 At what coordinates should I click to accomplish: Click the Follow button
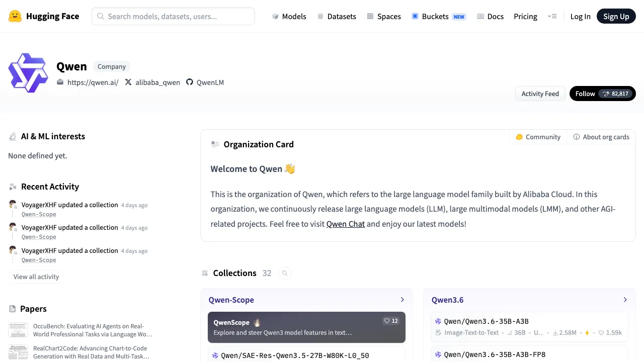click(603, 94)
